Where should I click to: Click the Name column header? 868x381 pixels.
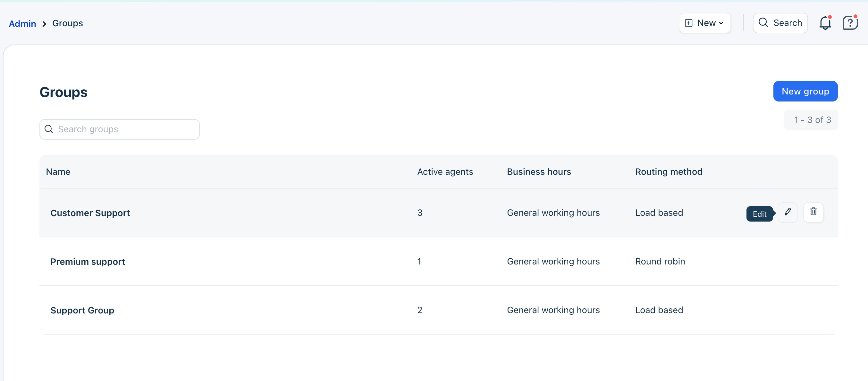(58, 172)
